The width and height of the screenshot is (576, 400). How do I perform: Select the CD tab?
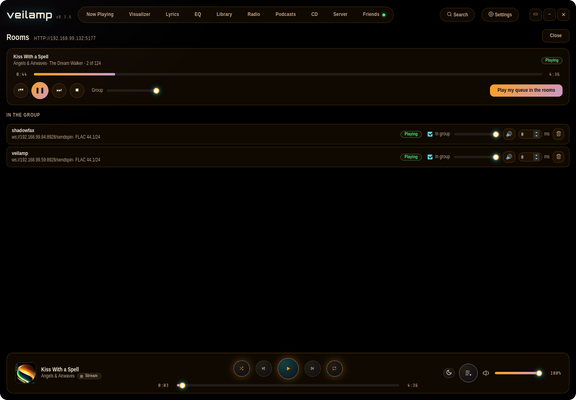click(x=314, y=14)
